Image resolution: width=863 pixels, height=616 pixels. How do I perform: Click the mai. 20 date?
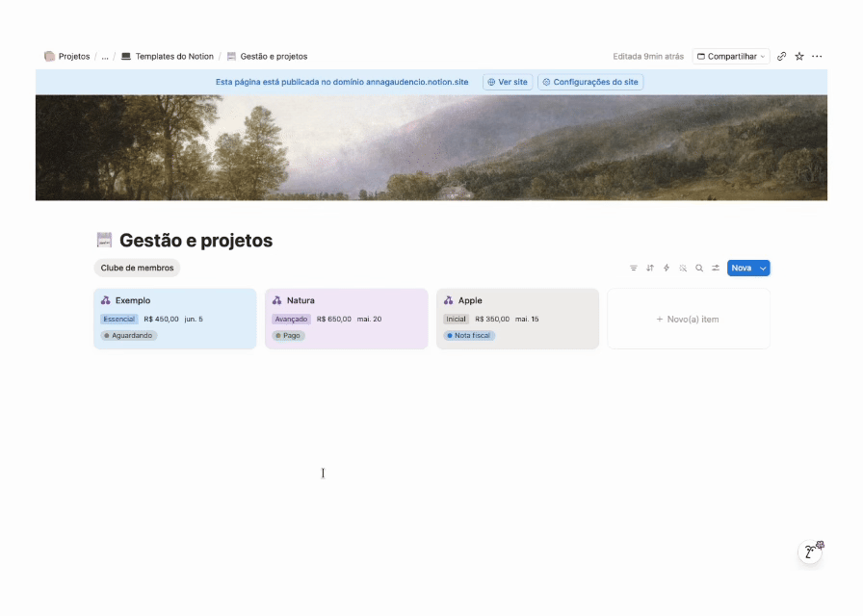pos(369,319)
